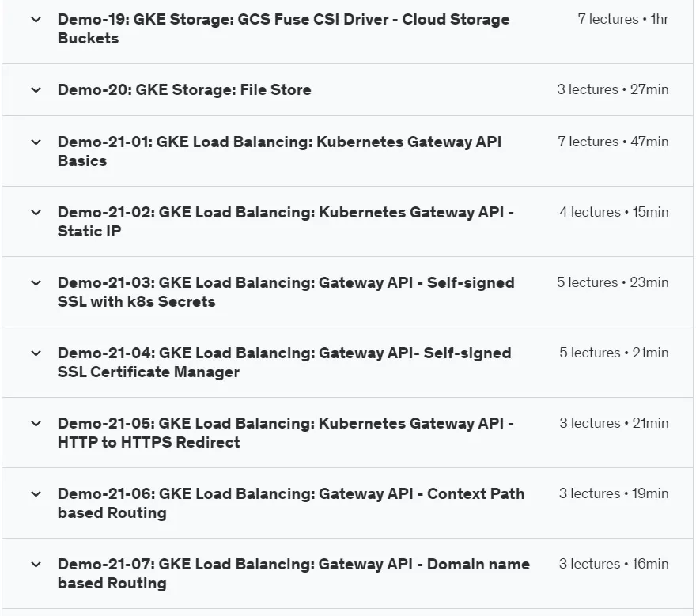This screenshot has width=696, height=616.
Task: Select Demo-21-06 Context Path based Routing title
Action: [x=291, y=503]
